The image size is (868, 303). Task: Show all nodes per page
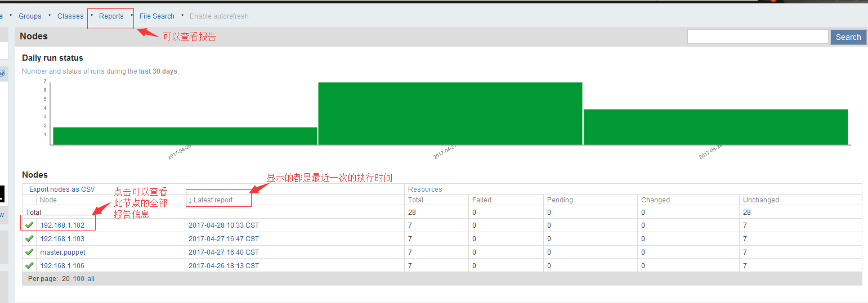pos(91,279)
